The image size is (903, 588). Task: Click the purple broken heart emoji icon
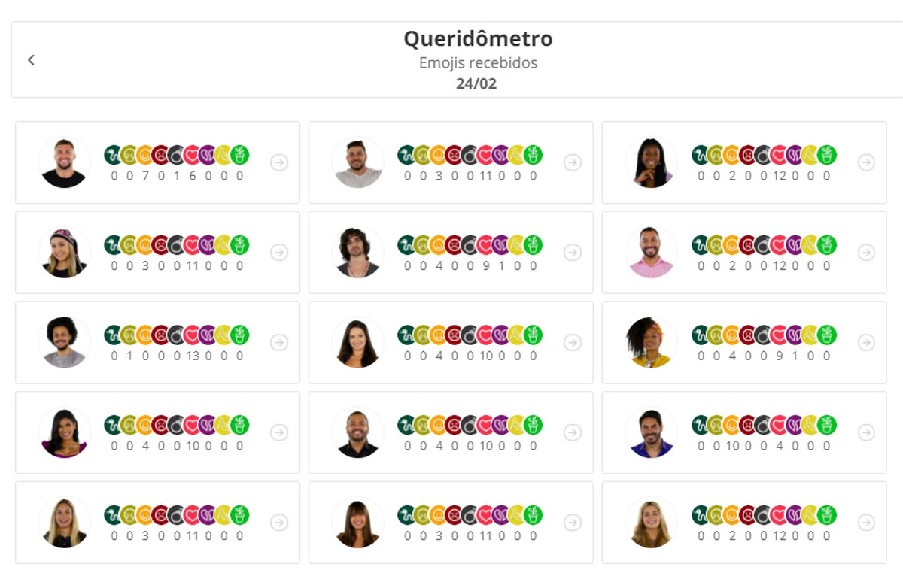pos(206,156)
